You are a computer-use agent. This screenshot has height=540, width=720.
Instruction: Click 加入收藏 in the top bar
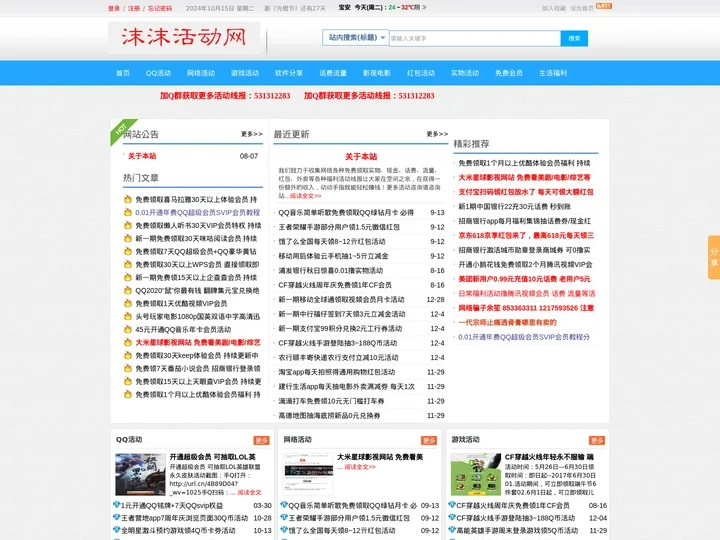coord(554,8)
